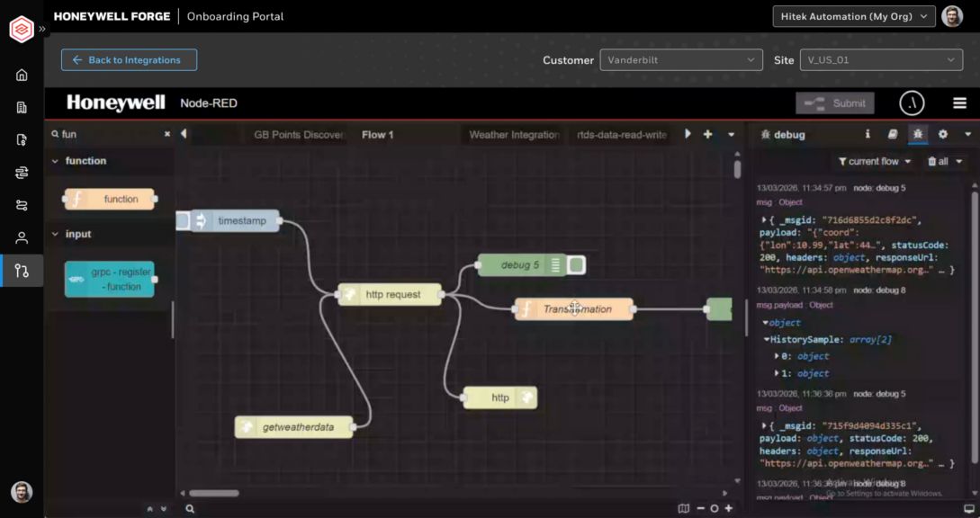Image resolution: width=980 pixels, height=518 pixels.
Task: Switch to the Weather Integration tab
Action: pyautogui.click(x=514, y=134)
